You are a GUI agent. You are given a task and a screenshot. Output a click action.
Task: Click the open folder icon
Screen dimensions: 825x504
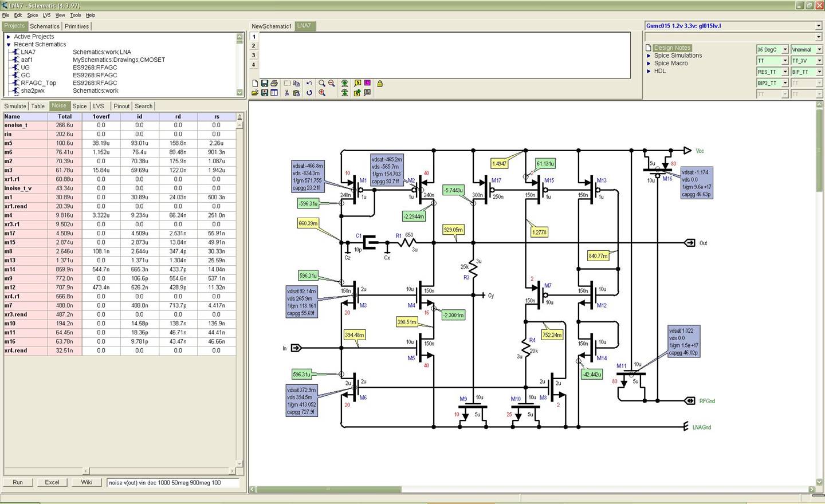click(x=255, y=93)
